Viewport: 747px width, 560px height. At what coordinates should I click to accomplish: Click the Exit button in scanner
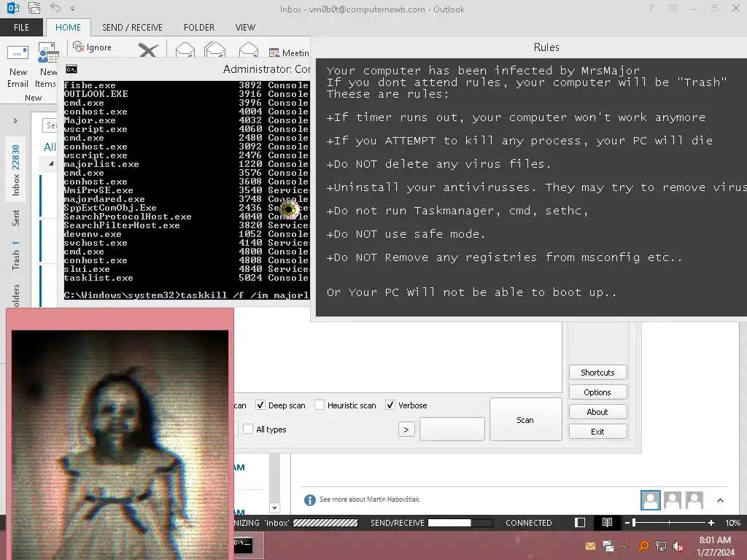(598, 432)
